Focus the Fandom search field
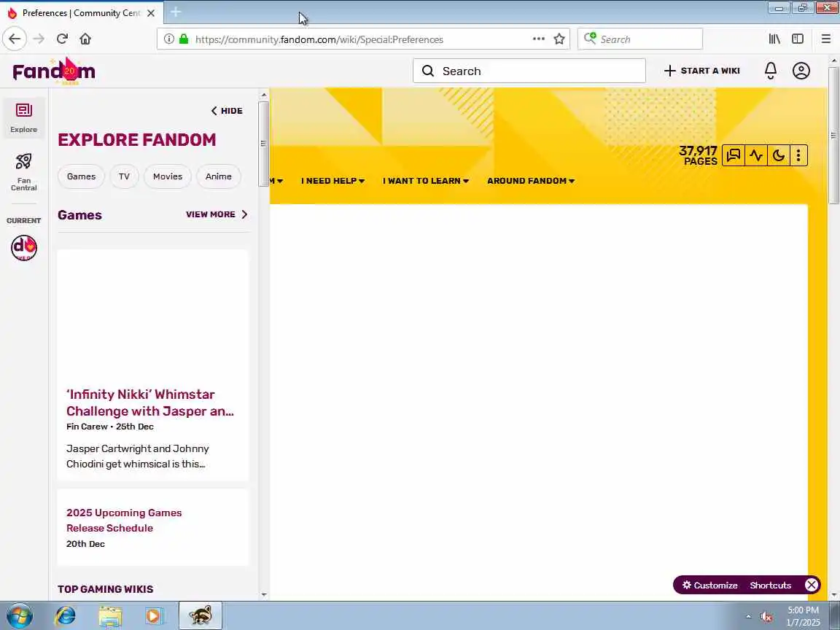The height and width of the screenshot is (630, 840). 529,71
